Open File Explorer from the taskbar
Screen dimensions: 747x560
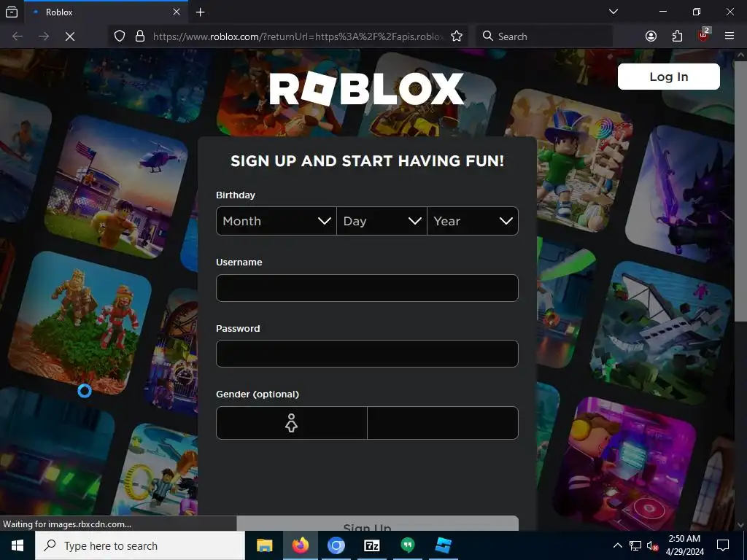(264, 545)
